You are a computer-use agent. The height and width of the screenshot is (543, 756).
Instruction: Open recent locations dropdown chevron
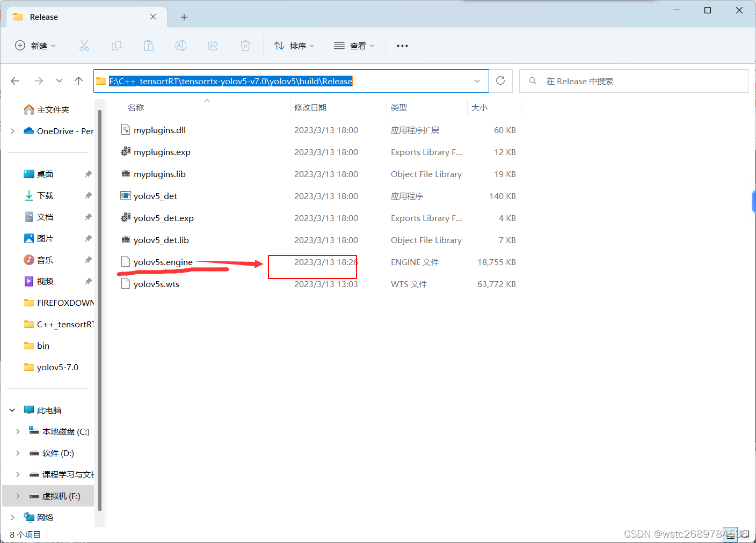(x=59, y=81)
